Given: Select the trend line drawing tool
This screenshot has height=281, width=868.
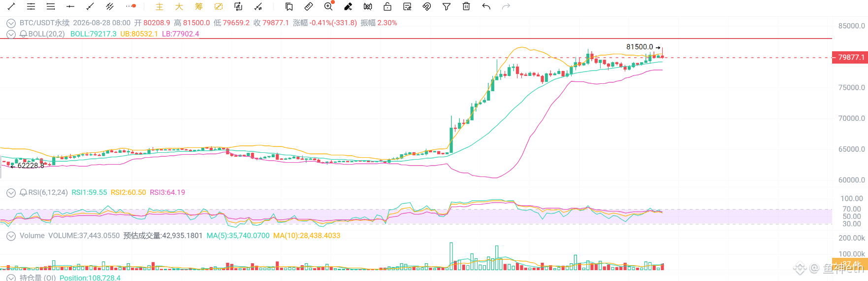Looking at the screenshot, I should point(11,6).
